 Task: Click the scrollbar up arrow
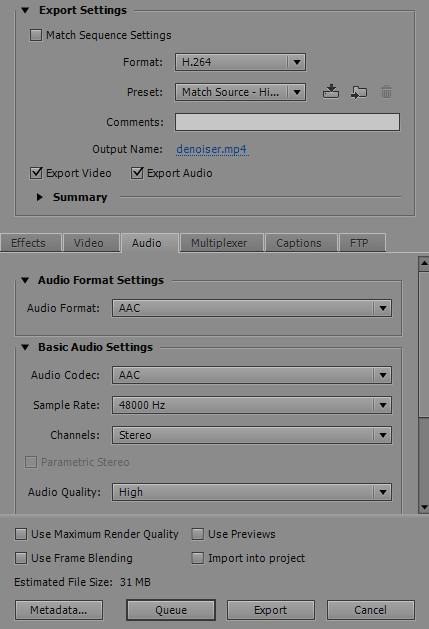click(424, 264)
